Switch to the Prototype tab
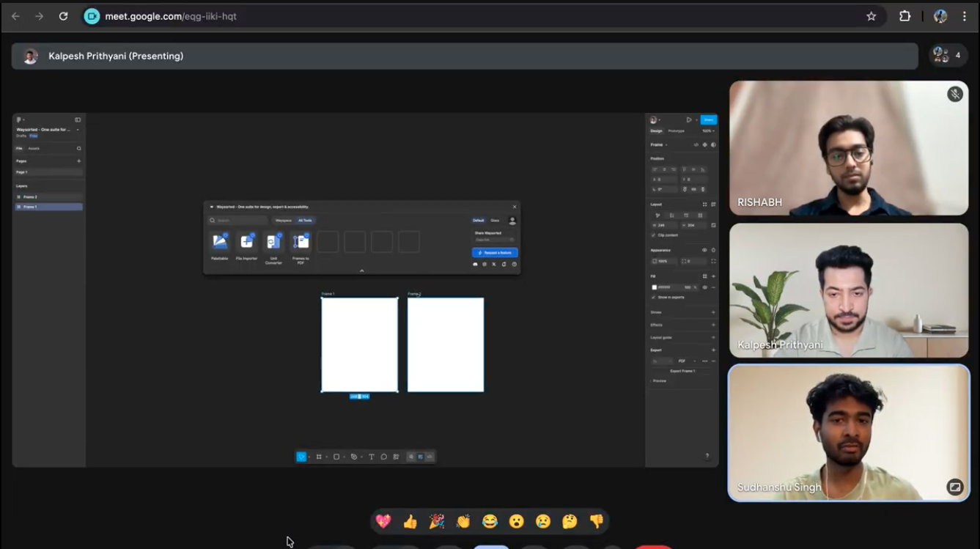This screenshot has height=549, width=980. click(676, 131)
